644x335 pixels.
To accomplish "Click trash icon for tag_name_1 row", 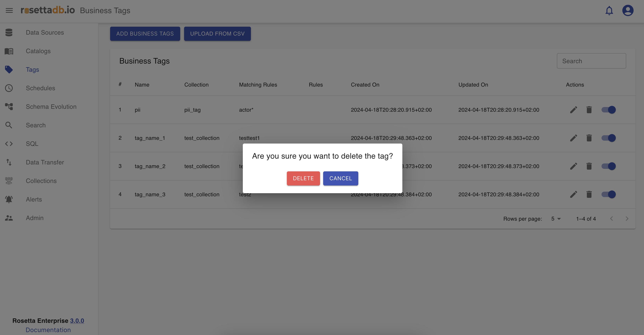I will (589, 138).
